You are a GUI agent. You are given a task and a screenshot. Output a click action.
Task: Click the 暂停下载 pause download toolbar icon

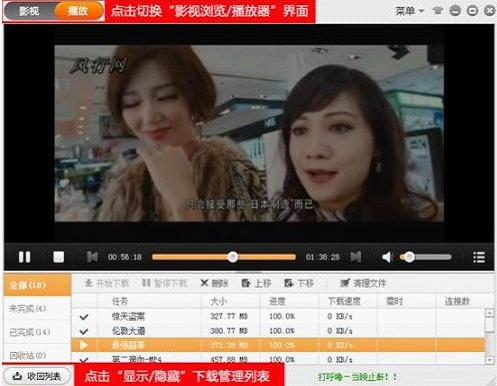[x=146, y=283]
